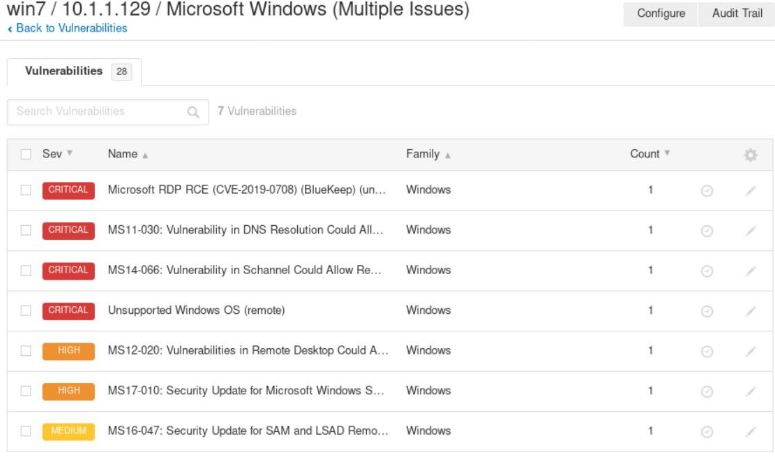Focus the Search Vulnerabilities input field
Image resolution: width=775 pixels, height=461 pixels.
(x=95, y=112)
